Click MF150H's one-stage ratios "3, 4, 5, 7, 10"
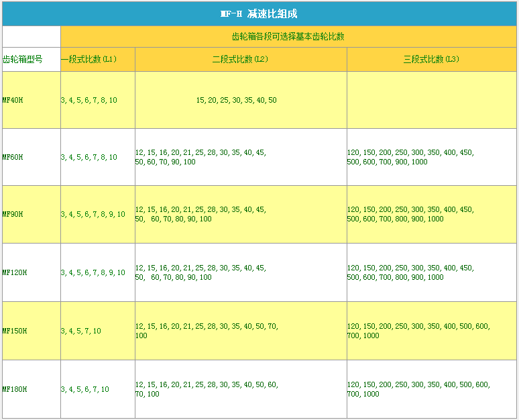The image size is (519, 420). 81,331
